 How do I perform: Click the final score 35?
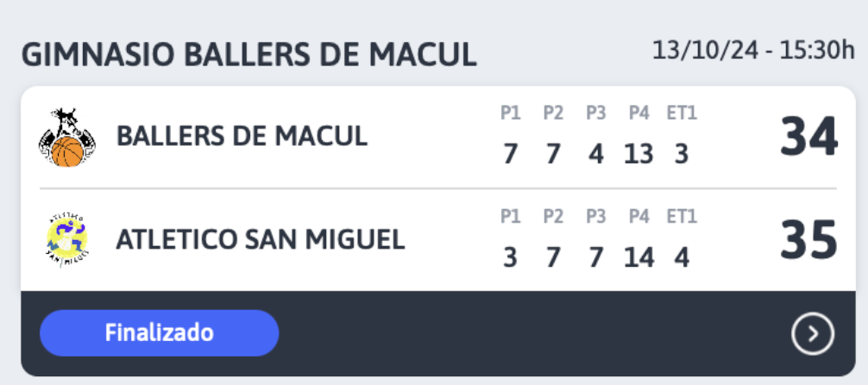pos(808,241)
